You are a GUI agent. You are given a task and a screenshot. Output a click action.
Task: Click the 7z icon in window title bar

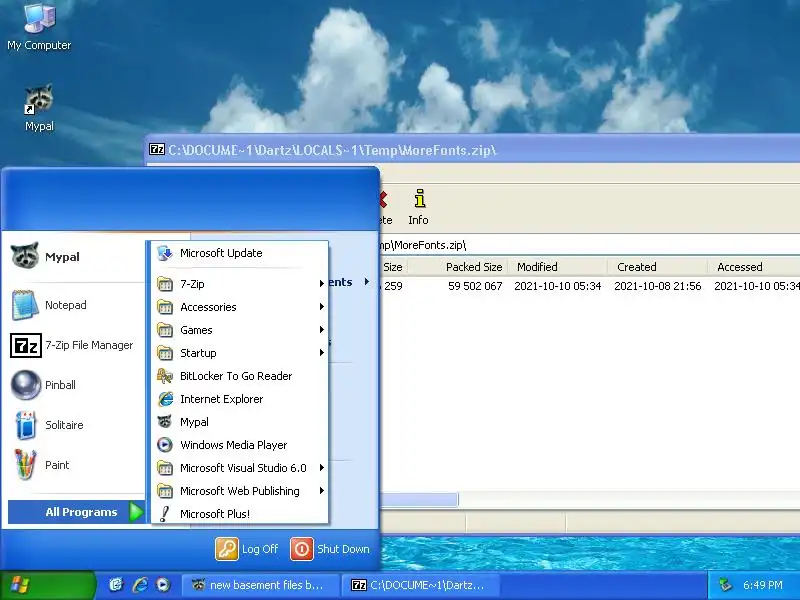[x=157, y=149]
